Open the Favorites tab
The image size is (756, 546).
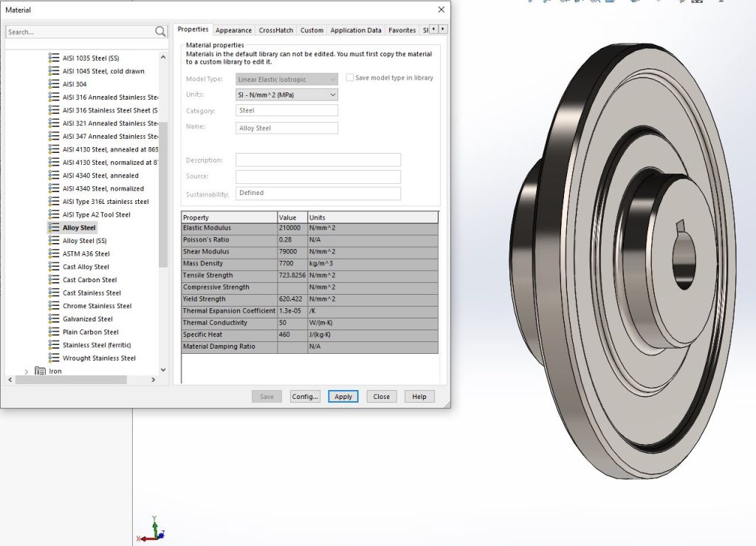click(402, 30)
